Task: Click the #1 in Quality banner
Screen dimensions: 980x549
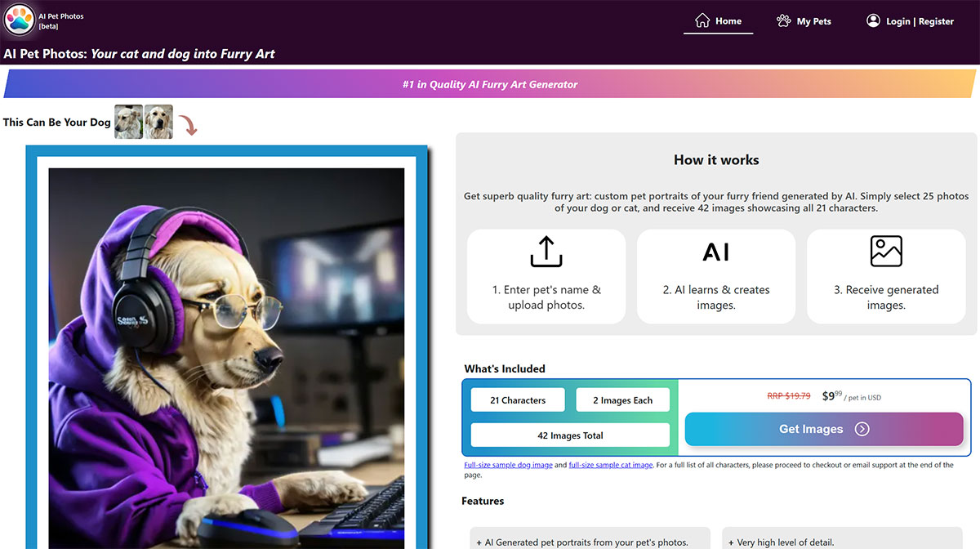Action: pos(490,83)
